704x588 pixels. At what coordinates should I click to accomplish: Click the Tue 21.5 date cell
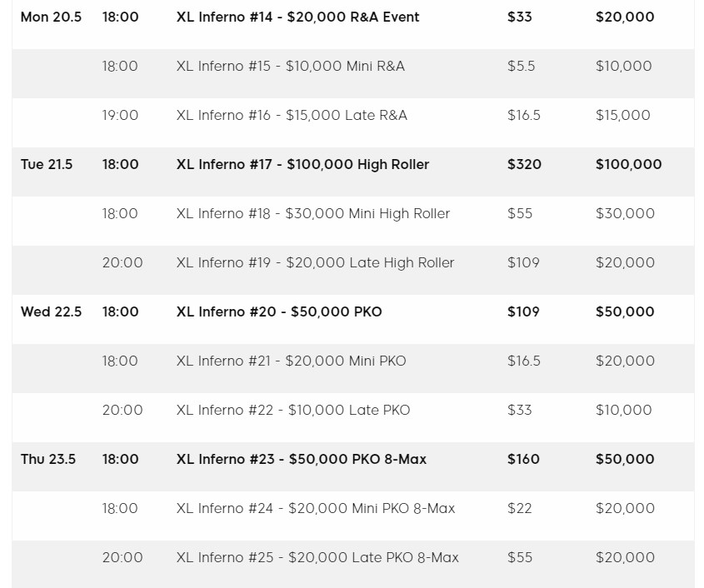tap(47, 165)
